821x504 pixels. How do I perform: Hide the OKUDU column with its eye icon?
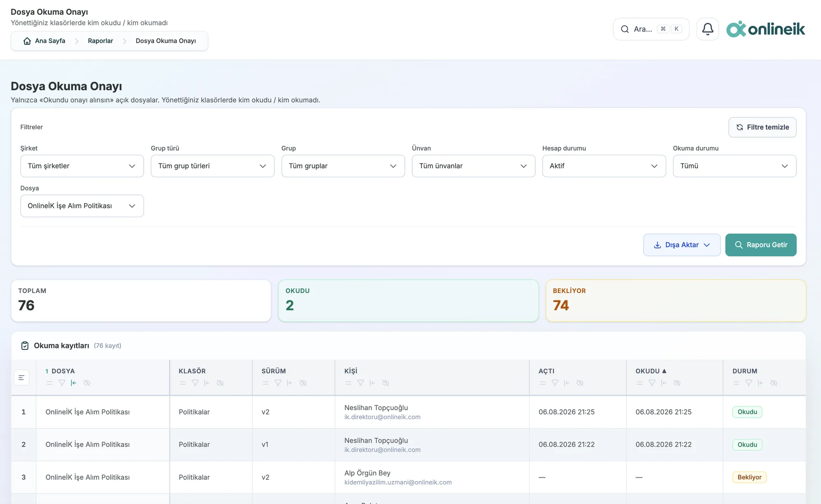click(x=677, y=383)
